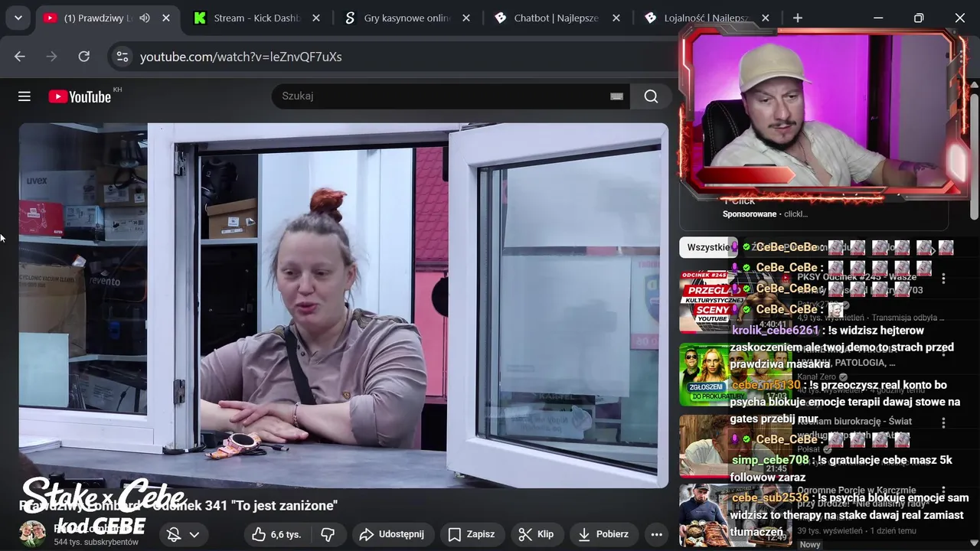Mute the audio on the YouTube tab
The height and width of the screenshot is (551, 980).
point(145,18)
